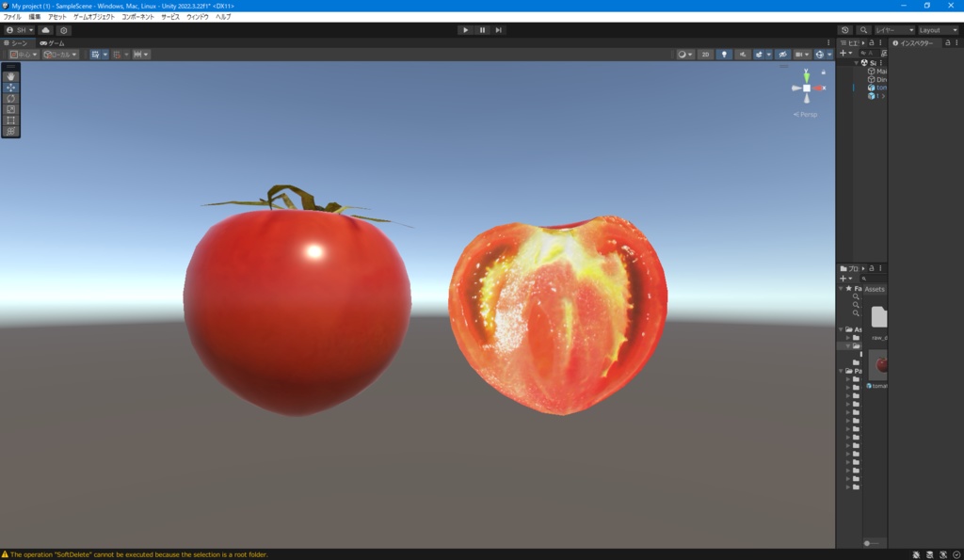Open the SH account dropdown
The height and width of the screenshot is (560, 964).
[20, 30]
